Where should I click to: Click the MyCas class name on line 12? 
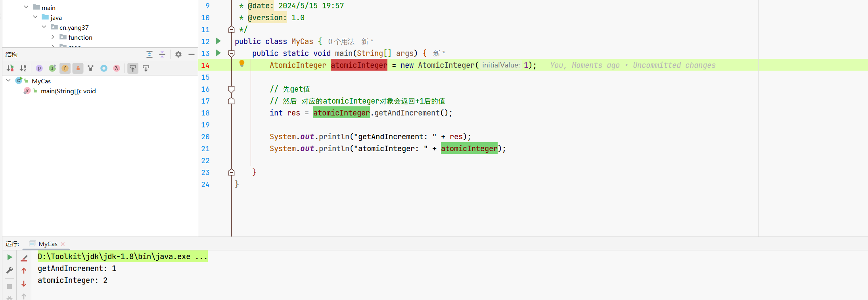point(302,41)
